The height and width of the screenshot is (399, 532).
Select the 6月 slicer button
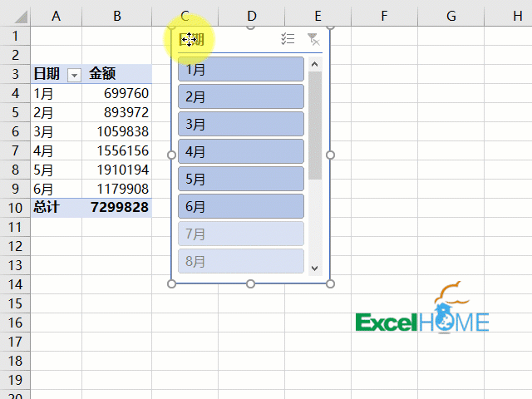pyautogui.click(x=241, y=206)
